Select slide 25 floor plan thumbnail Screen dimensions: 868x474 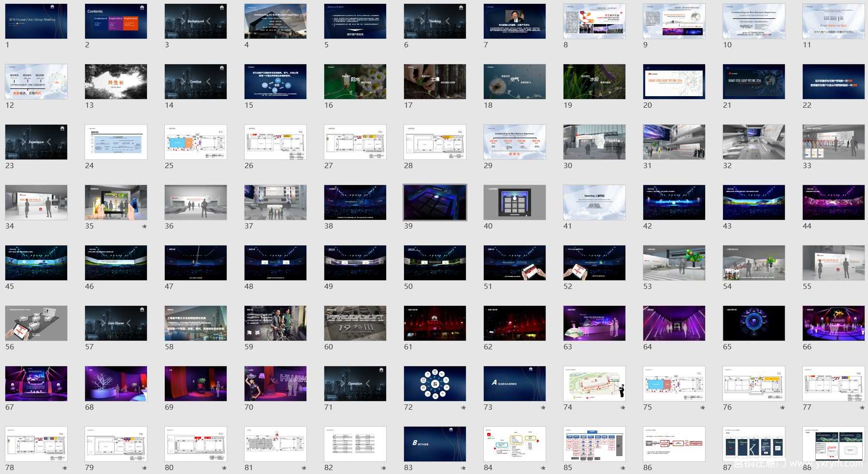(x=196, y=142)
